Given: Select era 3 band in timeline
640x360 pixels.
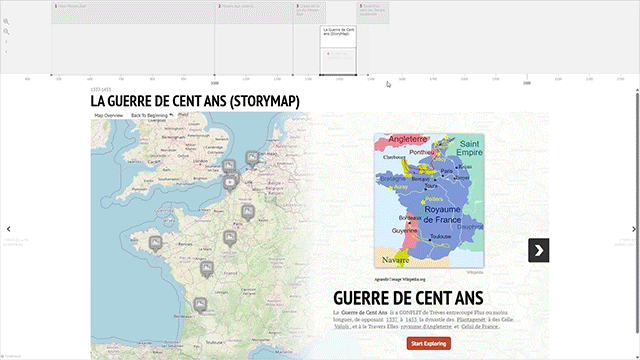Looking at the screenshot, I should pos(309,13).
